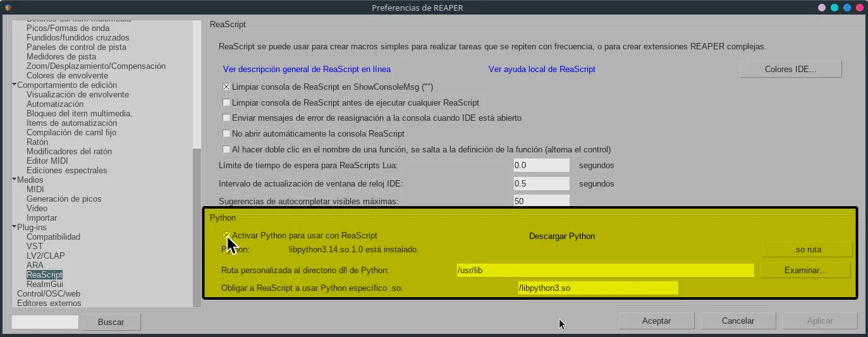Viewport: 868px width, 337px height.
Task: Click the Python dll path field /usr/lib
Action: click(x=605, y=271)
